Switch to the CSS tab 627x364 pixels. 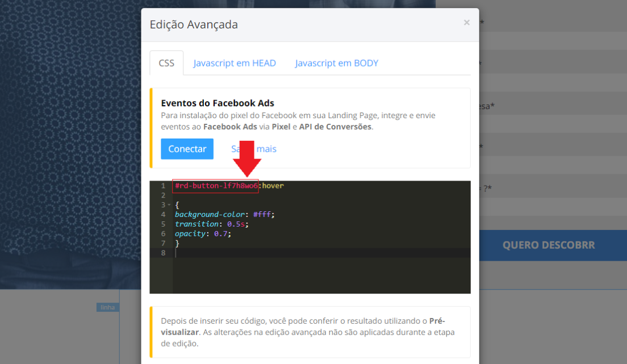pos(166,63)
